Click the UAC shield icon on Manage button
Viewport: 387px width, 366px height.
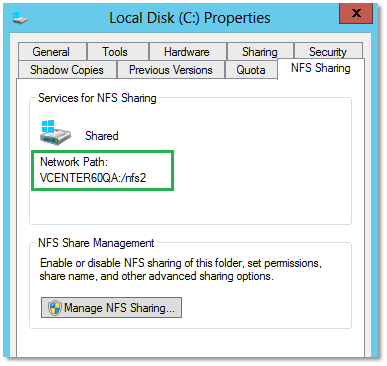point(55,308)
